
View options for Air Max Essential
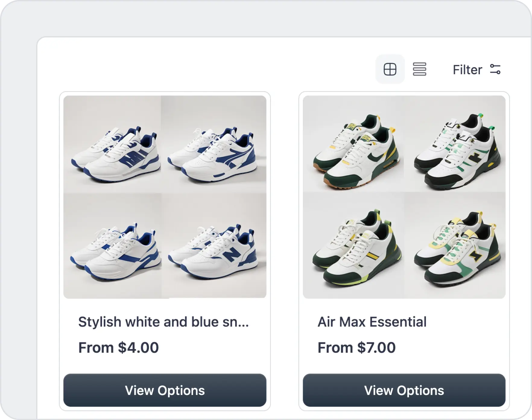coord(404,390)
